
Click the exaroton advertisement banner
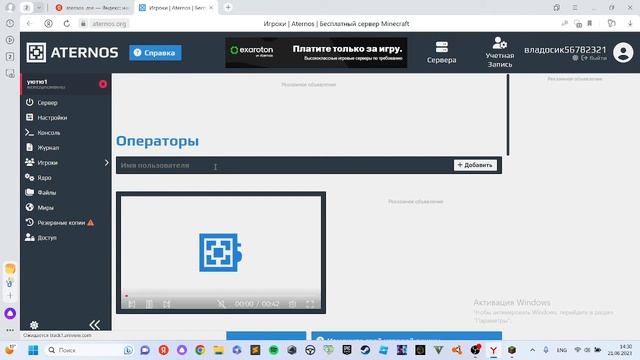click(316, 53)
